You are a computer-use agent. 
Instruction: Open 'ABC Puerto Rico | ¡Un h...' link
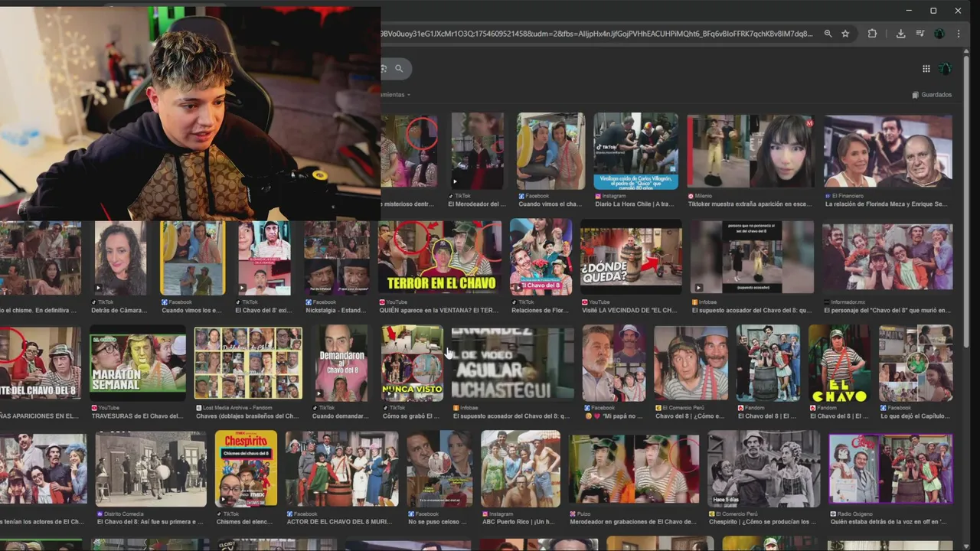pyautogui.click(x=518, y=522)
